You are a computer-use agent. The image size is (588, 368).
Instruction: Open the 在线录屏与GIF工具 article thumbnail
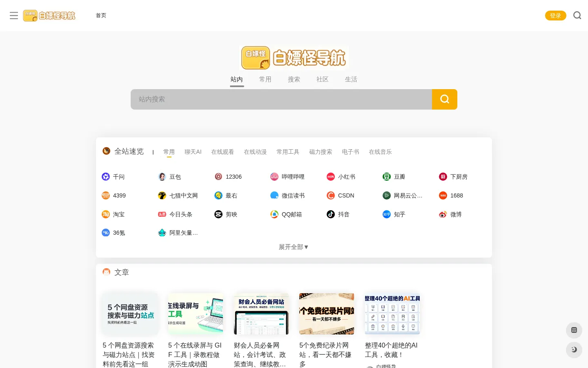196,314
